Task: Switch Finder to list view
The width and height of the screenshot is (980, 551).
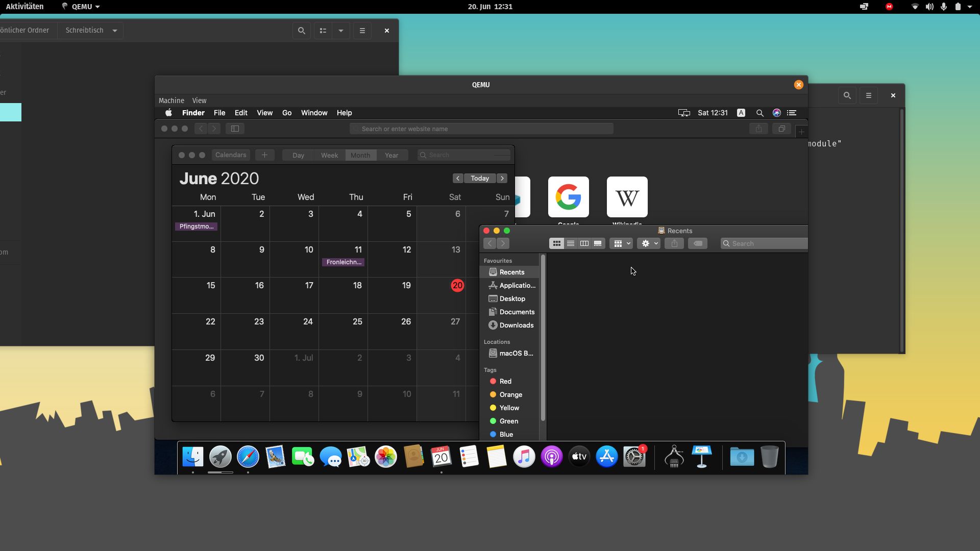Action: click(x=570, y=243)
